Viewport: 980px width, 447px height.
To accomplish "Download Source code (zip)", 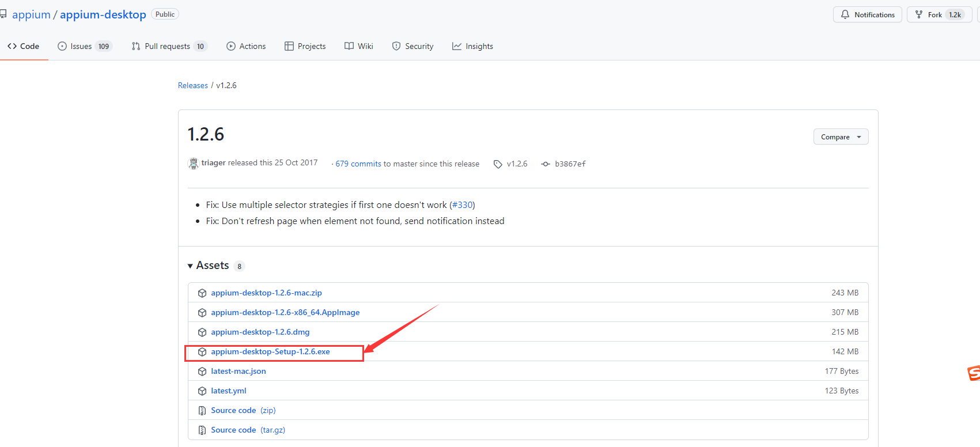I will tap(243, 410).
